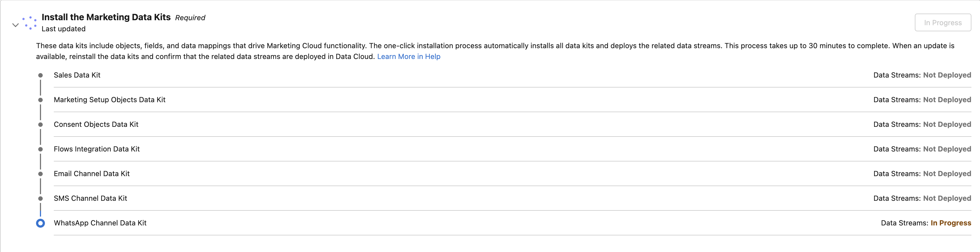Select the Email Channel Data Kit item

(x=91, y=174)
